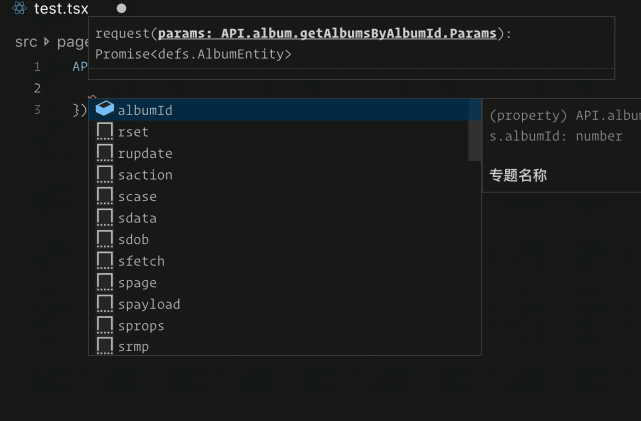Click the snippet icon beside sprops

click(x=104, y=326)
